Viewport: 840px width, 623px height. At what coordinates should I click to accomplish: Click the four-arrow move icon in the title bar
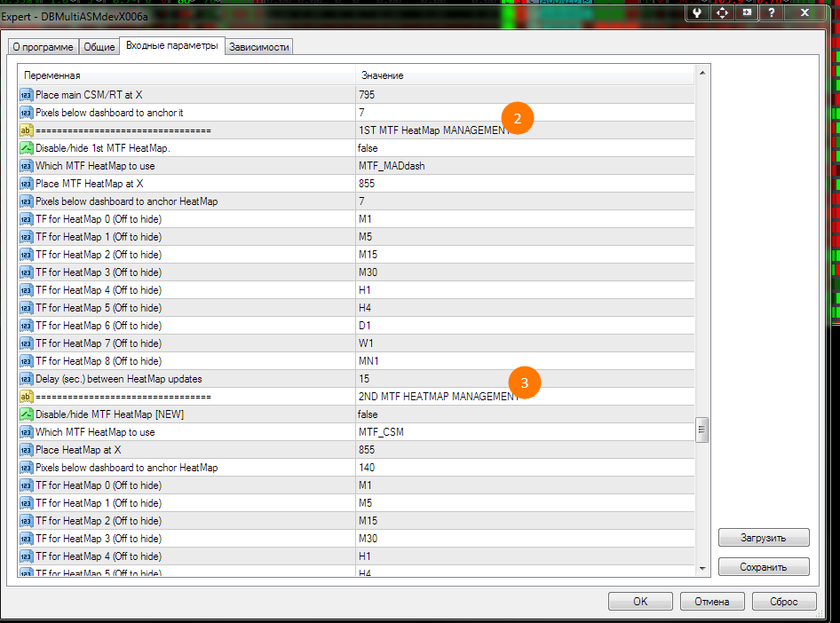click(x=722, y=12)
